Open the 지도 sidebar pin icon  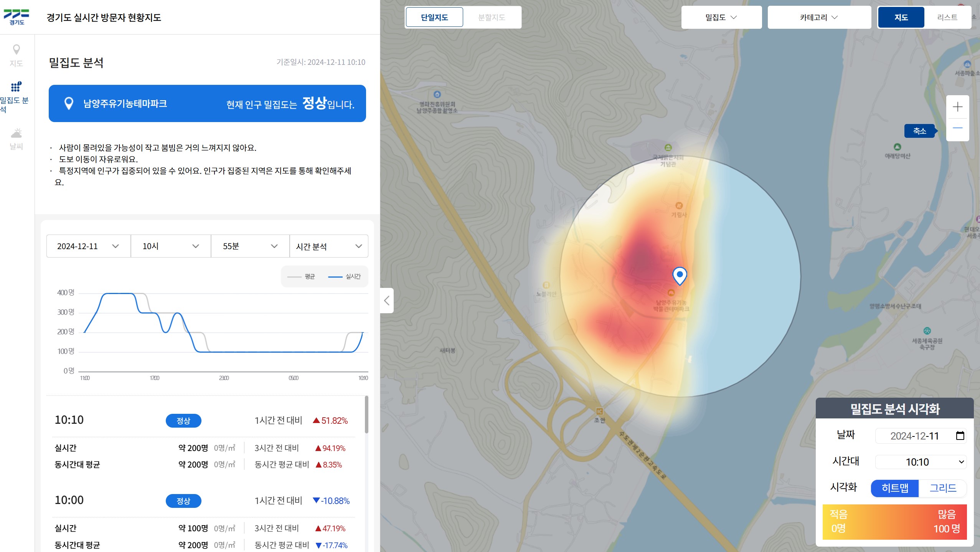(16, 50)
